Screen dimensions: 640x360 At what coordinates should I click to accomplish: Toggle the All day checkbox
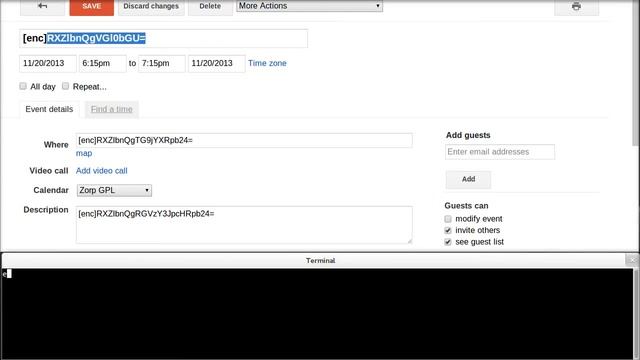tap(23, 86)
